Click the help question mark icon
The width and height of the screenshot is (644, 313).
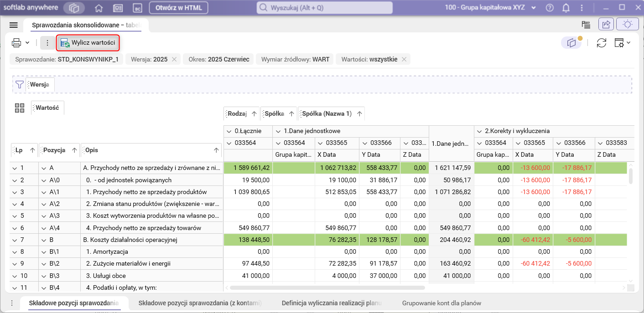(550, 8)
